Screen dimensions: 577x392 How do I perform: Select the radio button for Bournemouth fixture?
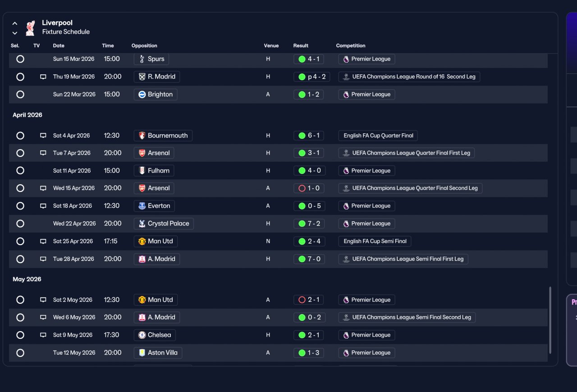tap(20, 136)
